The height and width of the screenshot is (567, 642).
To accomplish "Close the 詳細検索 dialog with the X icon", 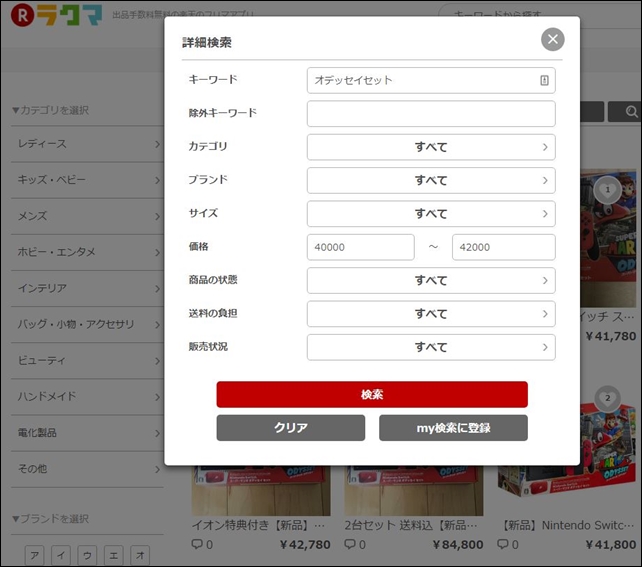I will pyautogui.click(x=552, y=39).
